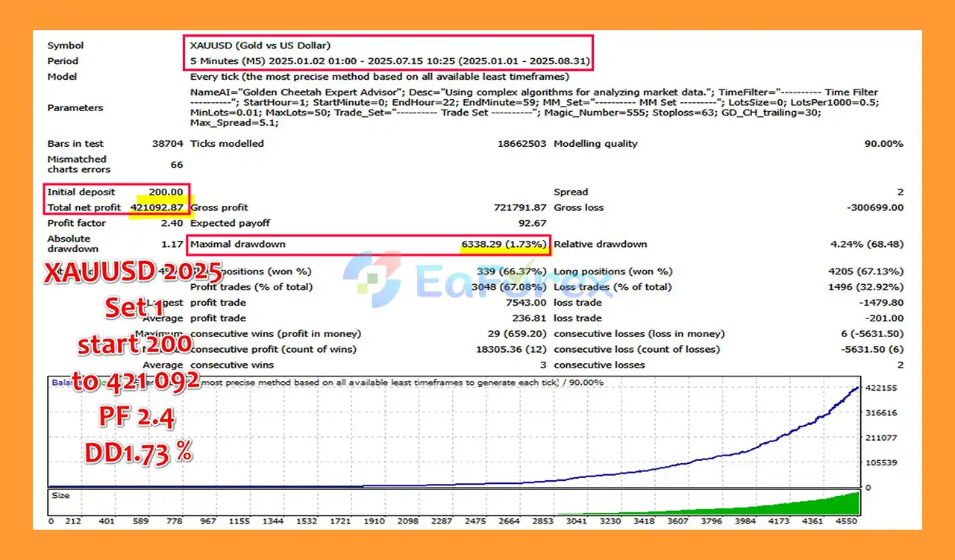Click the Profit factor 2.40 value

(x=172, y=224)
